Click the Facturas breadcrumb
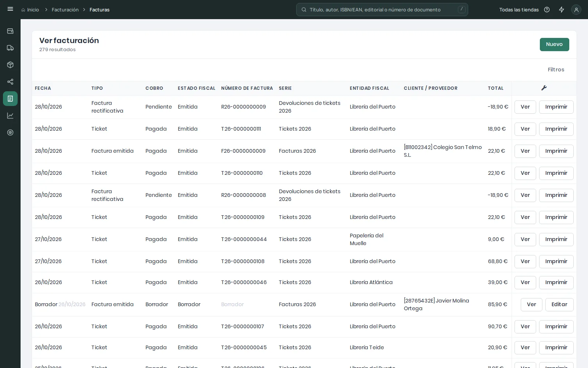The width and height of the screenshot is (588, 368). click(x=100, y=10)
